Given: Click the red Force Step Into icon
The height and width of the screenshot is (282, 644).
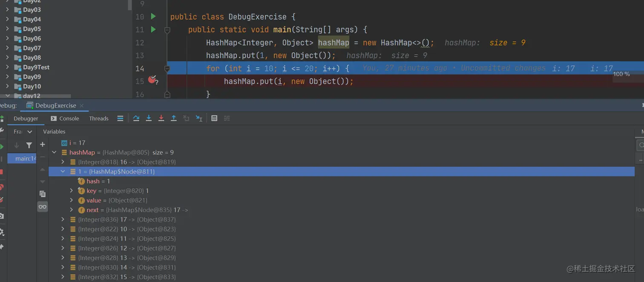Looking at the screenshot, I should (161, 118).
